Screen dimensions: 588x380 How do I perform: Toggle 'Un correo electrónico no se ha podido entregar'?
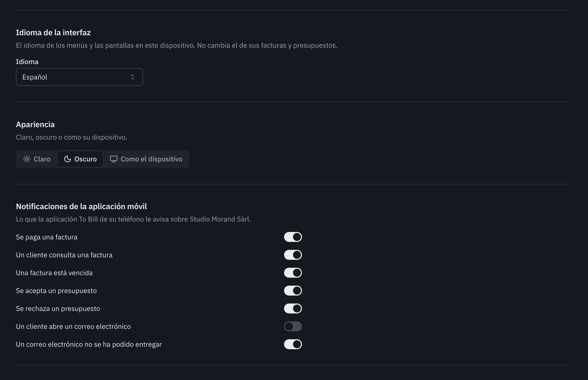click(x=293, y=344)
